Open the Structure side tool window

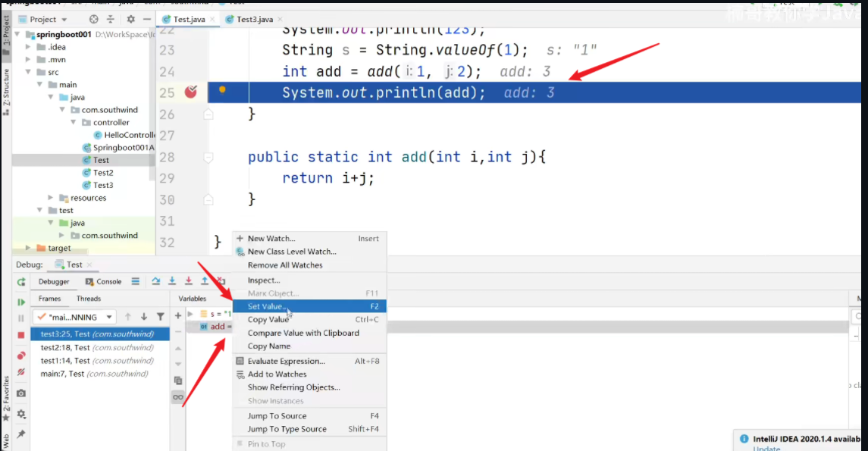pos(6,91)
